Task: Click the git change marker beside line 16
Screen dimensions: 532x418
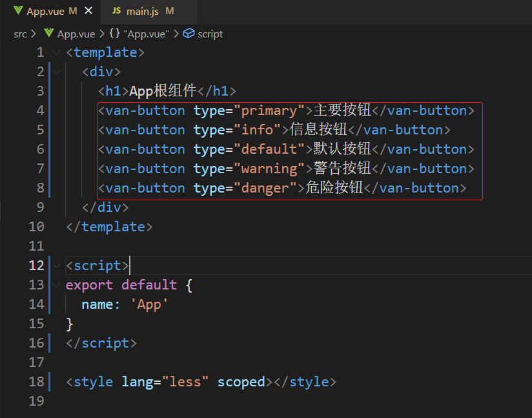Action: coord(50,343)
